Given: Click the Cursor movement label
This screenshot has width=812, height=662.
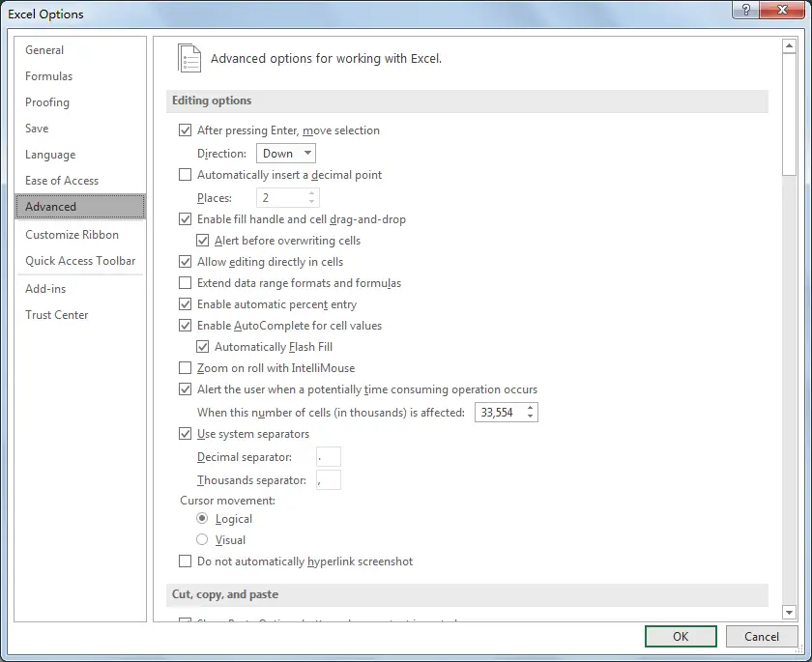Looking at the screenshot, I should [x=227, y=501].
